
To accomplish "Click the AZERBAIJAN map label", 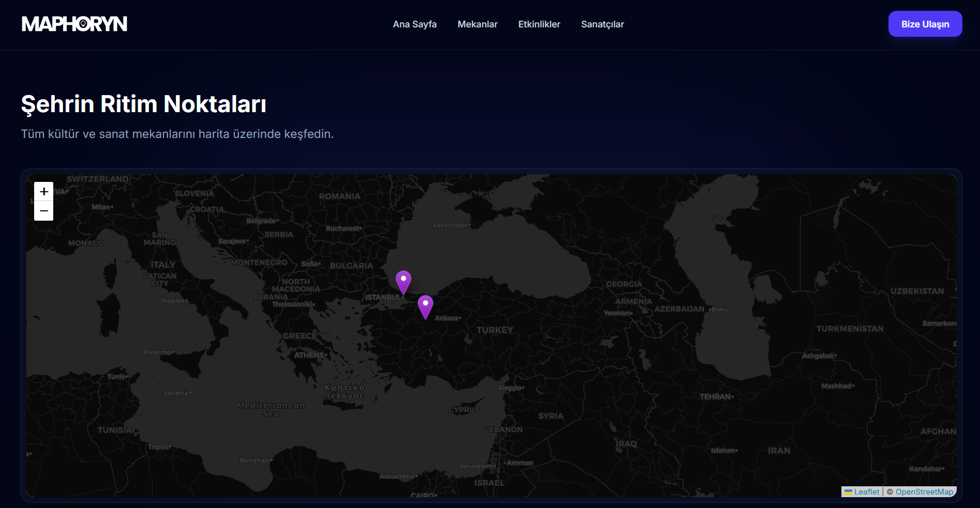I will (680, 309).
